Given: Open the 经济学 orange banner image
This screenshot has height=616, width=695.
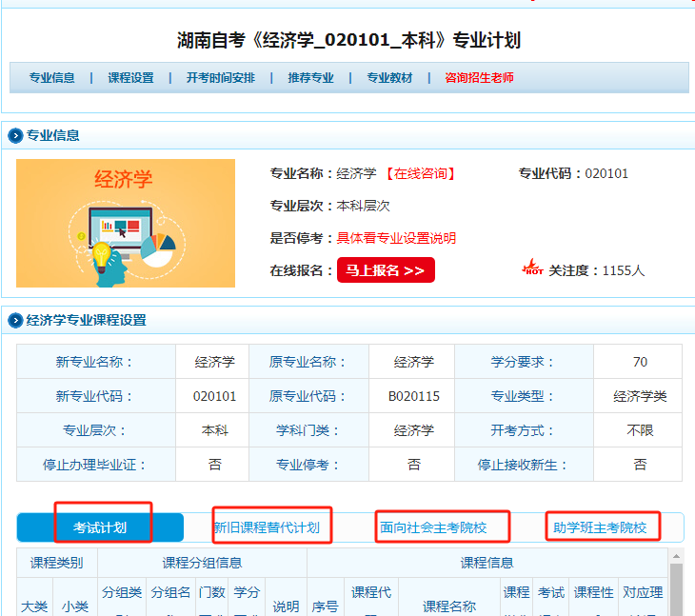Looking at the screenshot, I should [126, 224].
